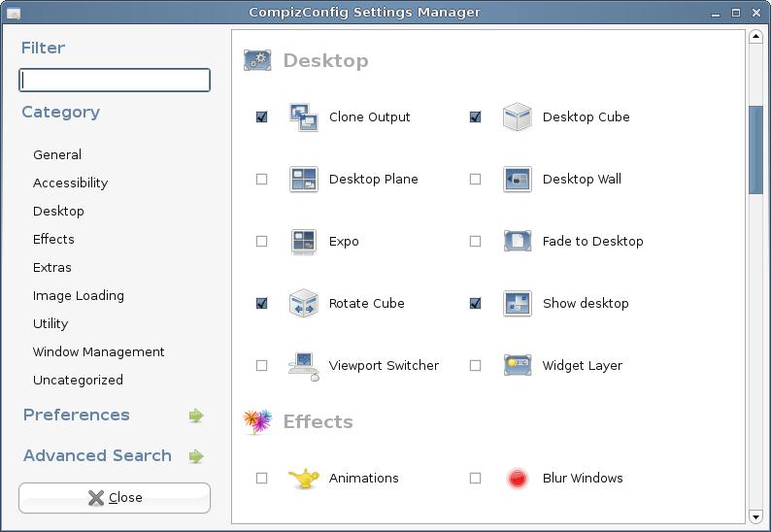Image resolution: width=771 pixels, height=532 pixels.
Task: Select the Window Management category
Action: point(98,352)
